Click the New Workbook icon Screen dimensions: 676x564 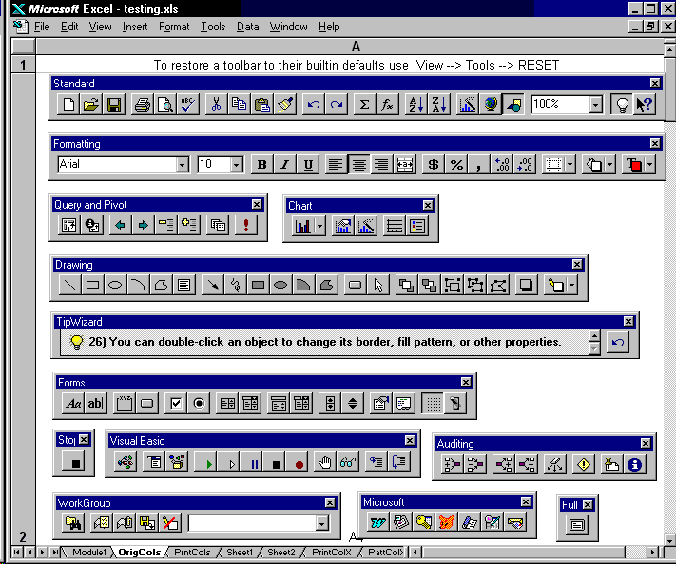pos(68,104)
